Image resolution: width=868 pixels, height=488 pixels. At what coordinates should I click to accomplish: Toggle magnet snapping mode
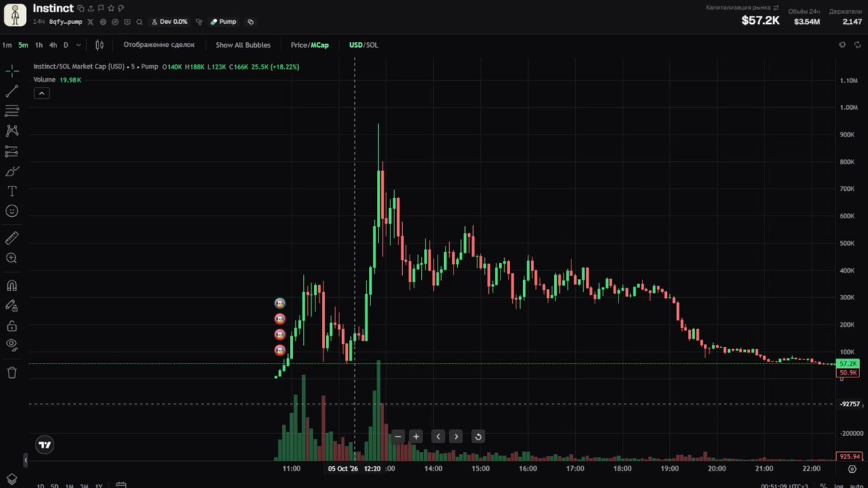click(12, 285)
